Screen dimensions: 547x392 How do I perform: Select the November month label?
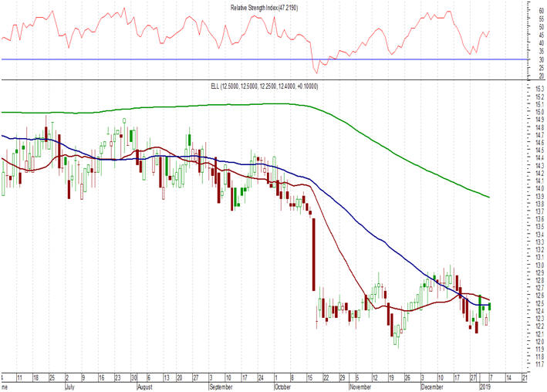tap(360, 387)
